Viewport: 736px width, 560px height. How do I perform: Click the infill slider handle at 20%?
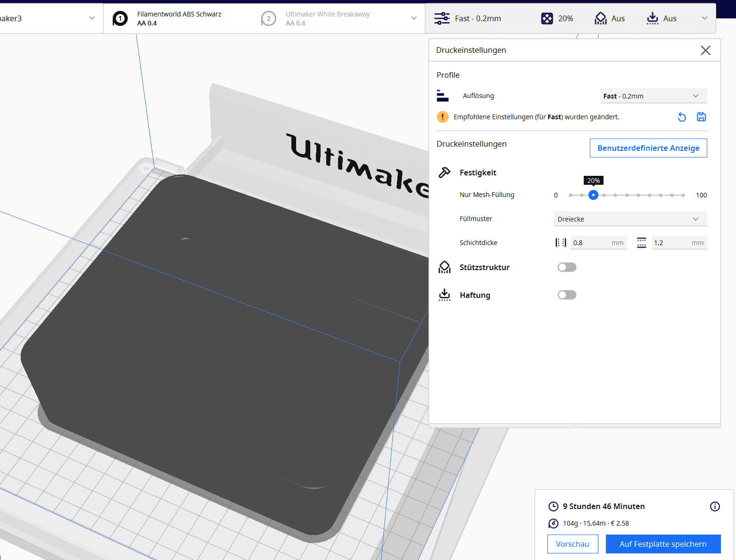(593, 195)
